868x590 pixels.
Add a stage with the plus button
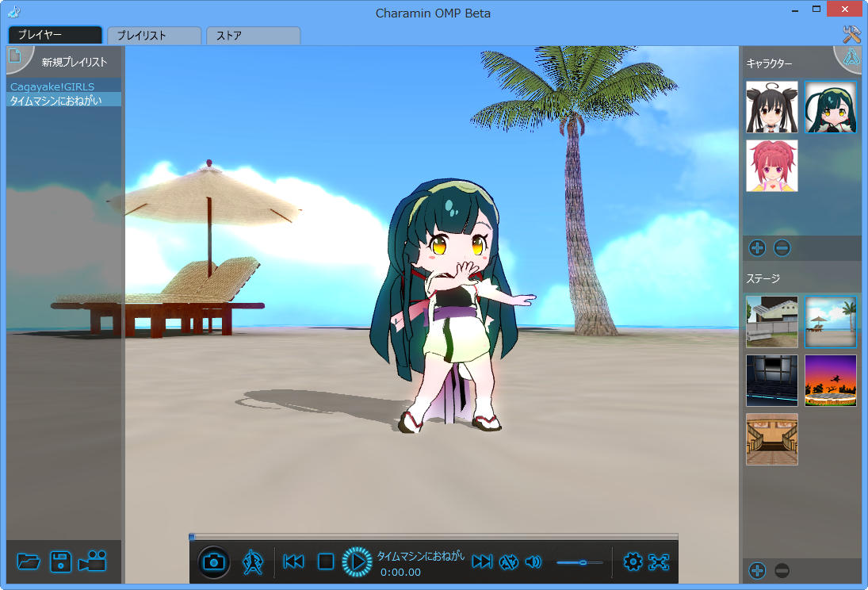[757, 570]
